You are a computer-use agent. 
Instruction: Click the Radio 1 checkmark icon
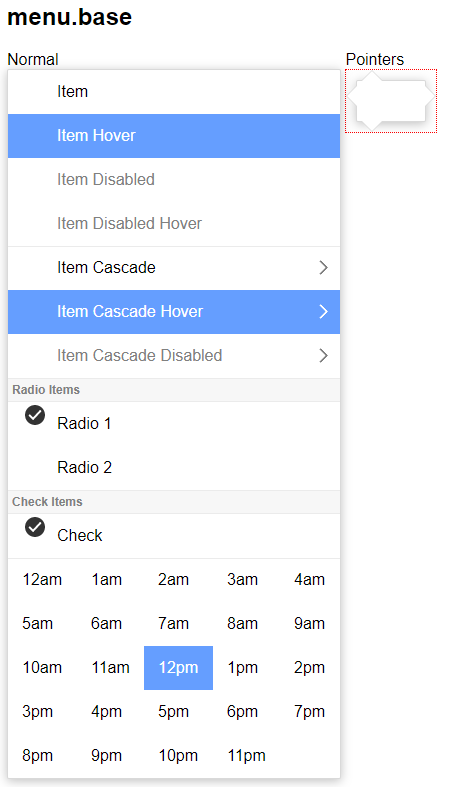(x=35, y=415)
